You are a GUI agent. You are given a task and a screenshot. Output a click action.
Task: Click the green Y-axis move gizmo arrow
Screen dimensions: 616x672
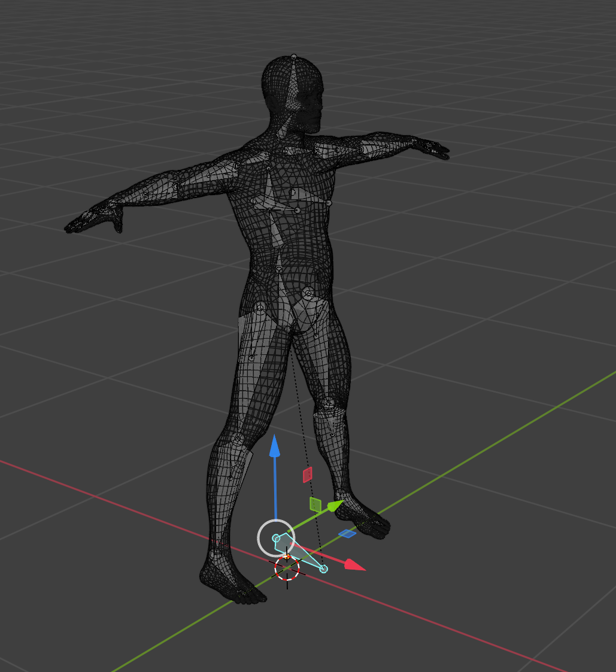click(335, 506)
